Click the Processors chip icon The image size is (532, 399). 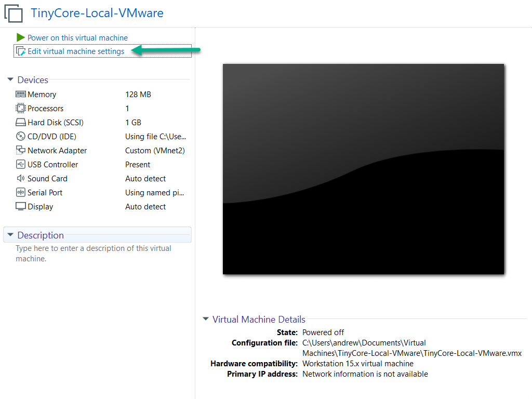point(21,108)
